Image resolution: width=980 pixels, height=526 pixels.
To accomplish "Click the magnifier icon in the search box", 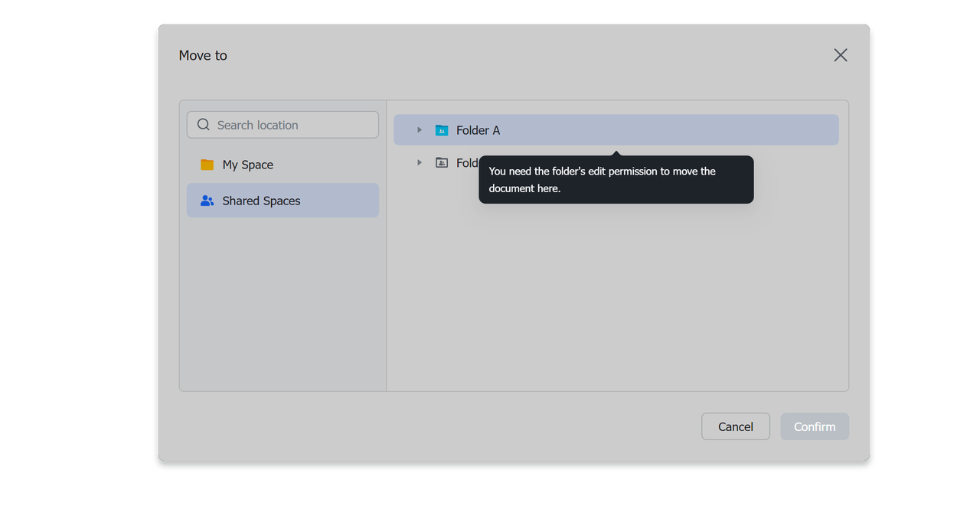I will (203, 125).
